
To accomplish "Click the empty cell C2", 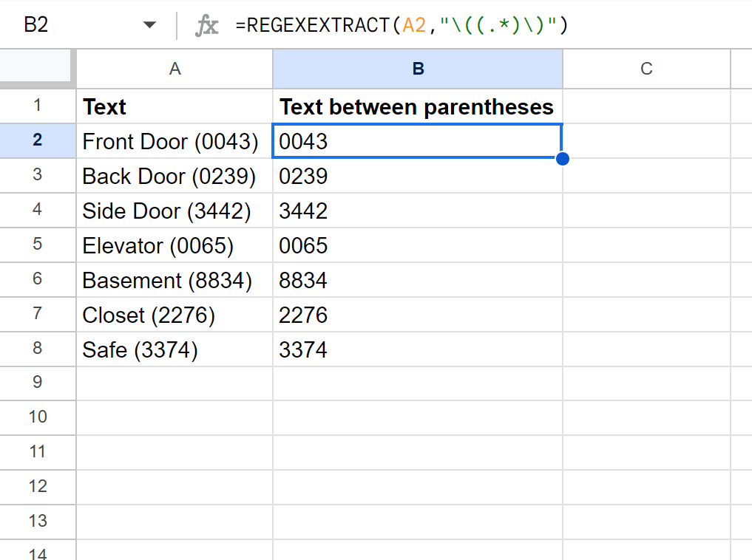I will point(646,141).
